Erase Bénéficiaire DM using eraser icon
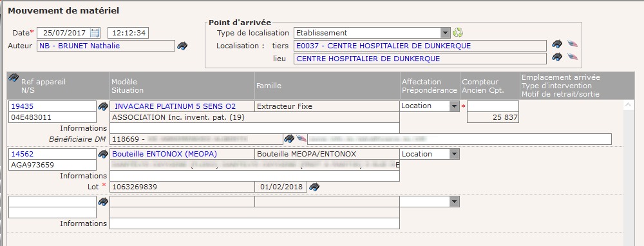Viewport: 644px width, 246px height. pos(301,139)
